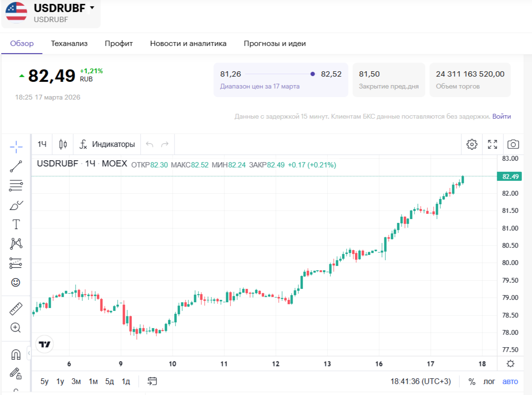Toggle percent scale on the chart
The image size is (532, 395).
472,381
